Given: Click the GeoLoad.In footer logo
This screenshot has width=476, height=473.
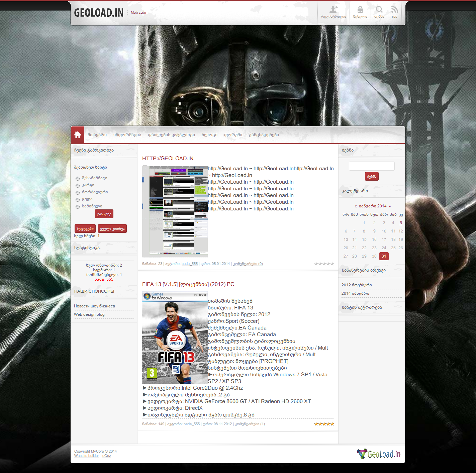Looking at the screenshot, I should tap(378, 454).
